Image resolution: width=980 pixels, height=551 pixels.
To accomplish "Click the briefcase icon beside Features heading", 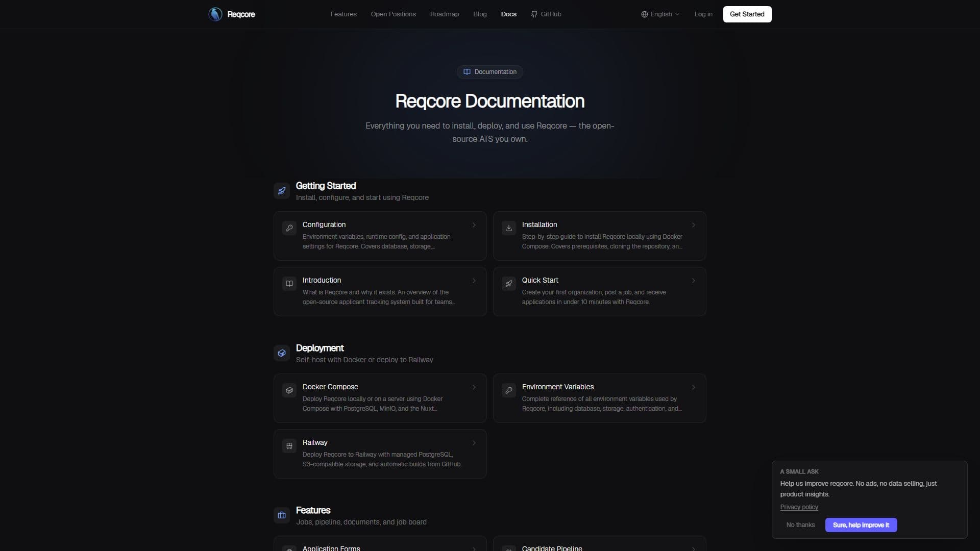I will (282, 515).
